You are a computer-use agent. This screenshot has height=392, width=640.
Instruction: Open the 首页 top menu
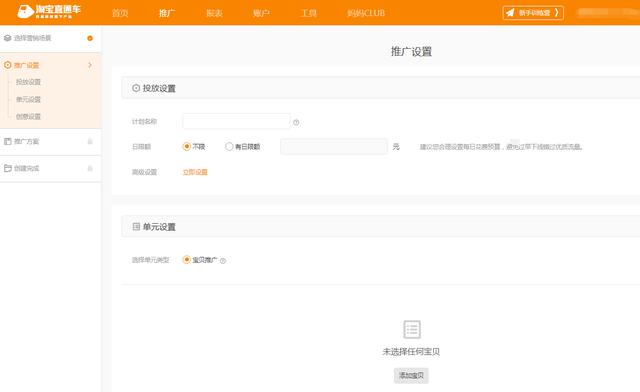click(120, 13)
